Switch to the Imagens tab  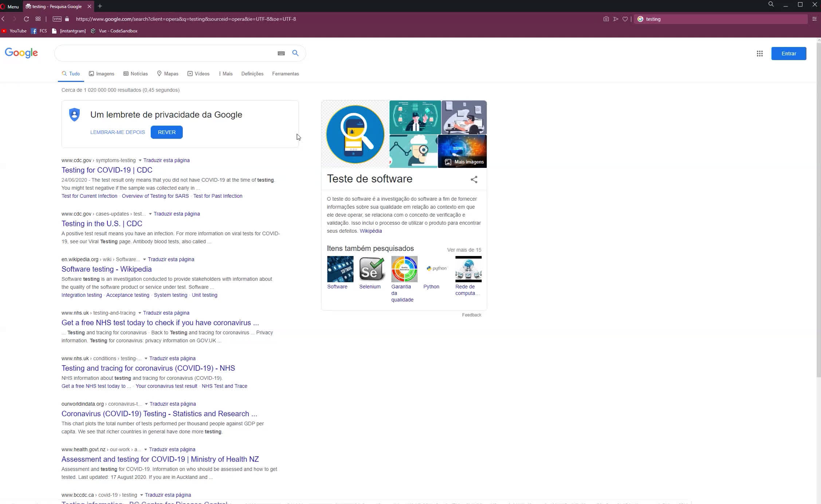point(102,74)
